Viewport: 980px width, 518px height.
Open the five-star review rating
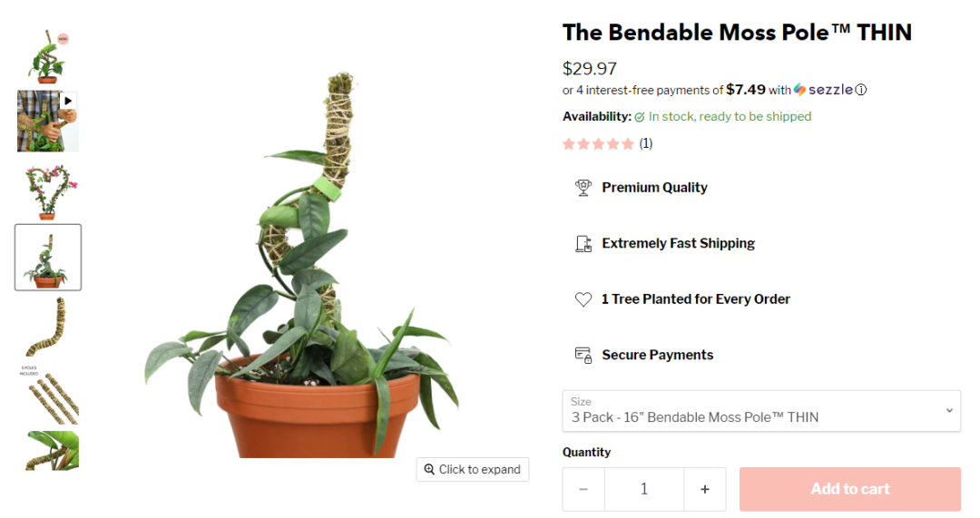pyautogui.click(x=599, y=143)
